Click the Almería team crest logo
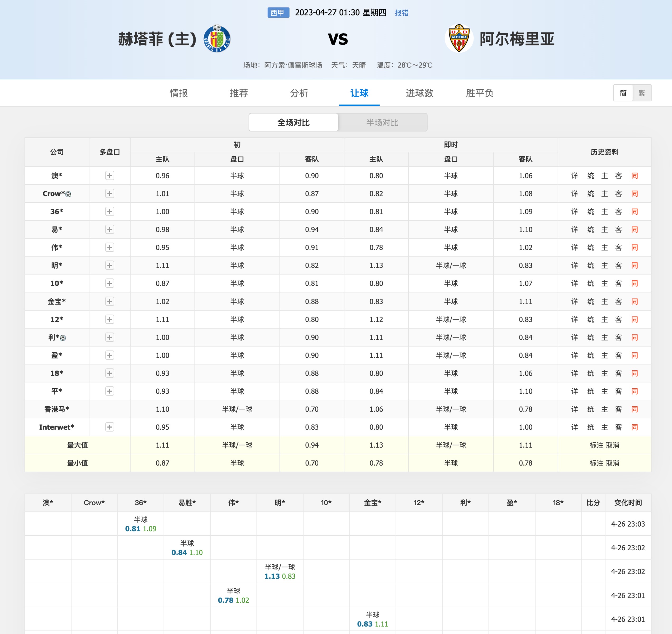 point(459,39)
